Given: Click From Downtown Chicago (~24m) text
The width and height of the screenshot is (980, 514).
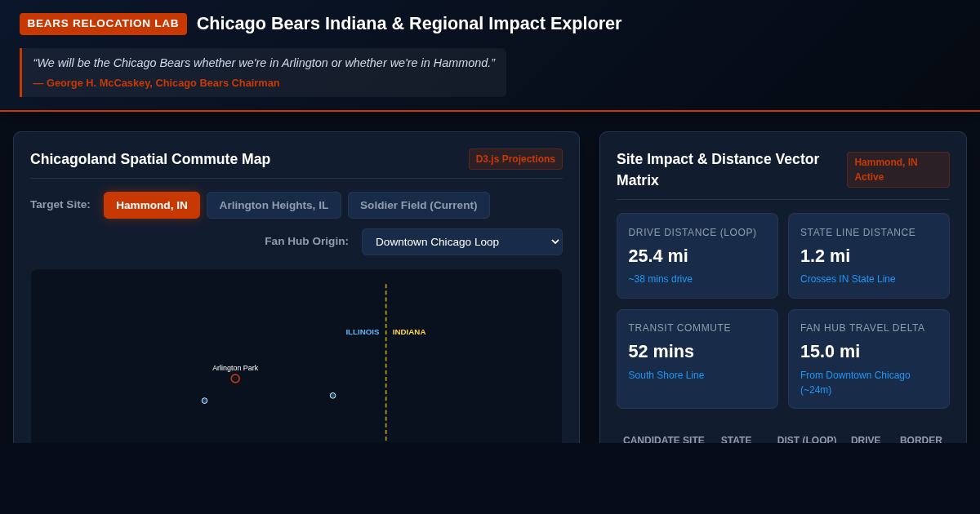Looking at the screenshot, I should click(855, 383).
